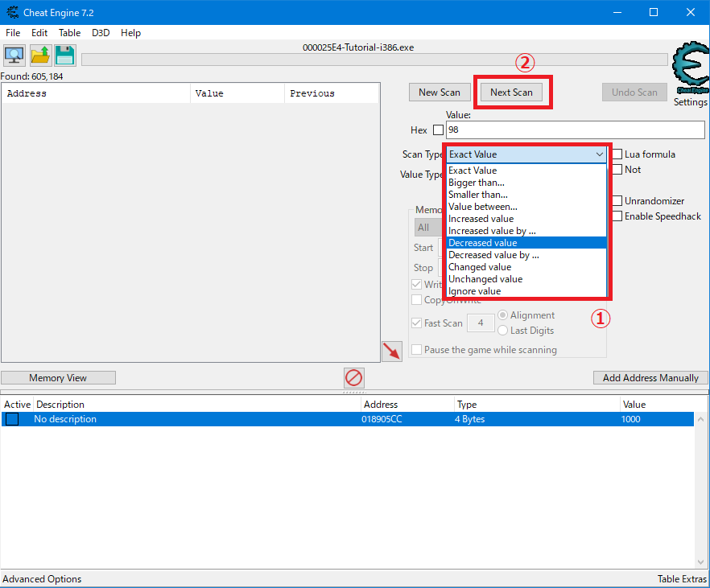
Task: Open the Memory View window
Action: point(58,377)
